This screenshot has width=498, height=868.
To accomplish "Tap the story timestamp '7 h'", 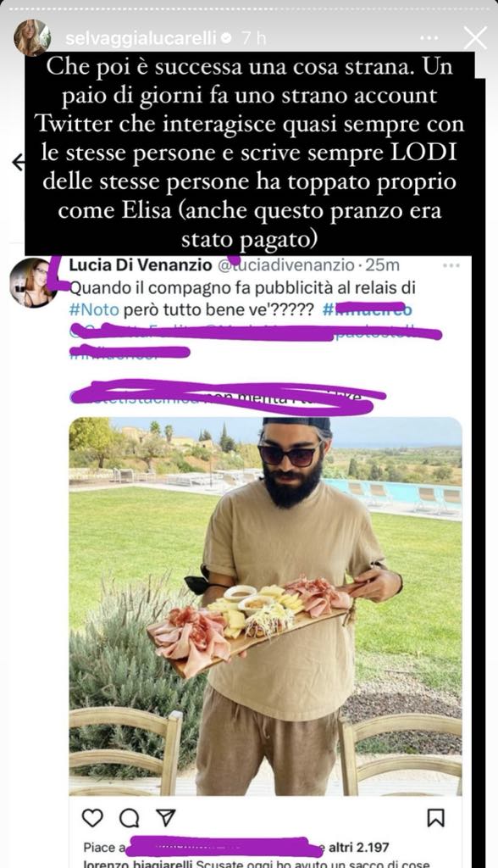I will [x=253, y=39].
